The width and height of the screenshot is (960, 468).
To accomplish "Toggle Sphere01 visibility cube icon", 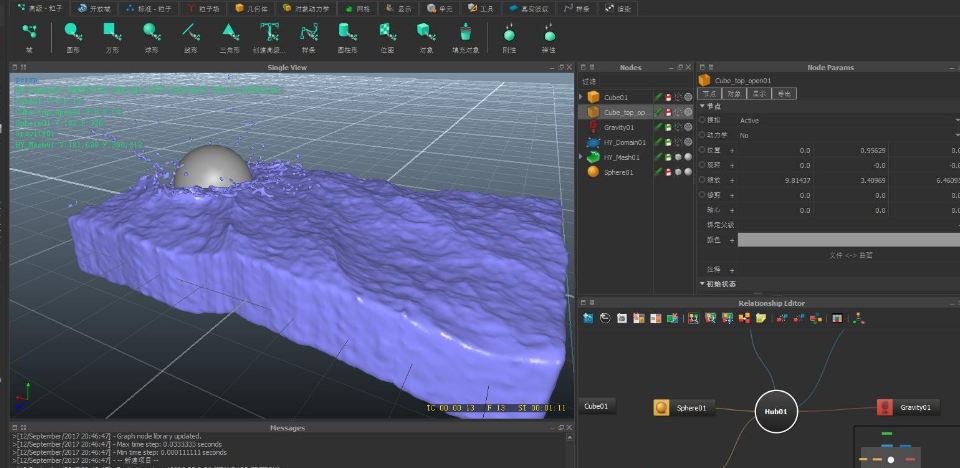I will pos(678,172).
